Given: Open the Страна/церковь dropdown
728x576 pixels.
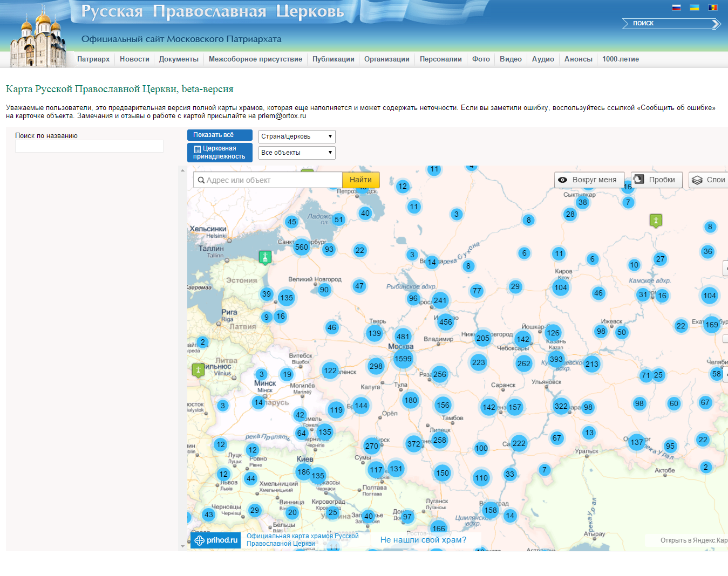Looking at the screenshot, I should (297, 137).
